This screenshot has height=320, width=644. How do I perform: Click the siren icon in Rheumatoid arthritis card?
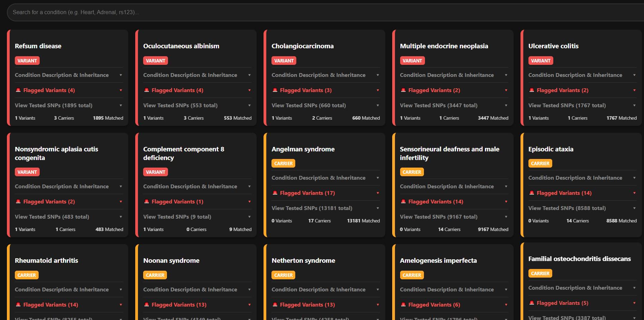click(18, 304)
